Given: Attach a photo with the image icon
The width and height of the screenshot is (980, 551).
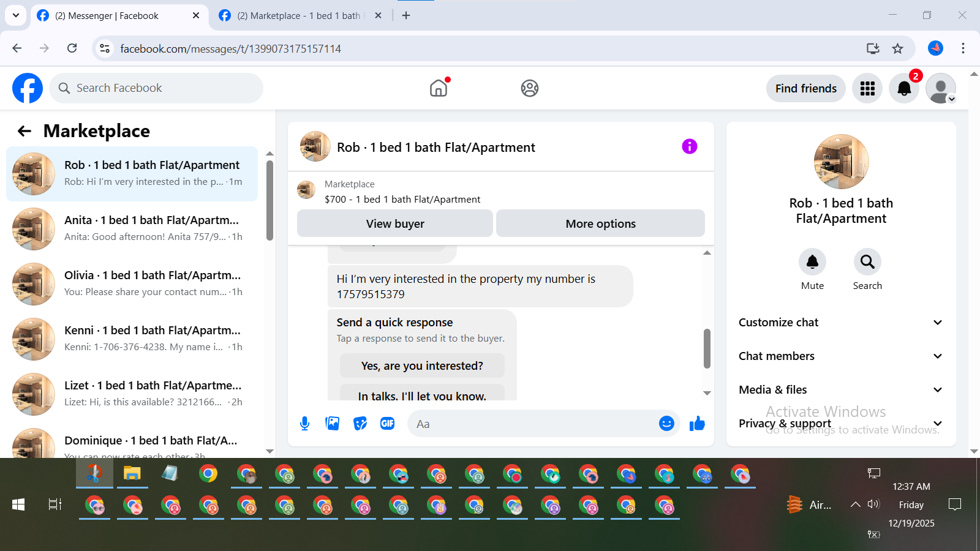Looking at the screenshot, I should click(333, 424).
